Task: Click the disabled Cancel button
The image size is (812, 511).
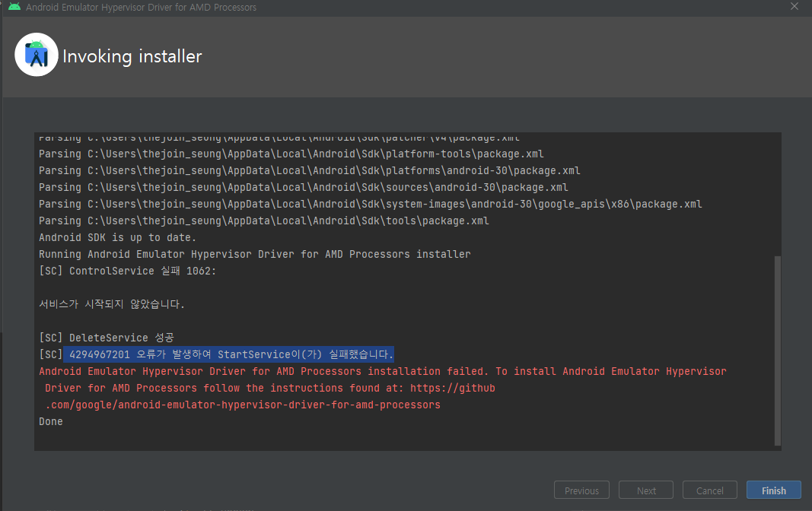Action: [709, 490]
